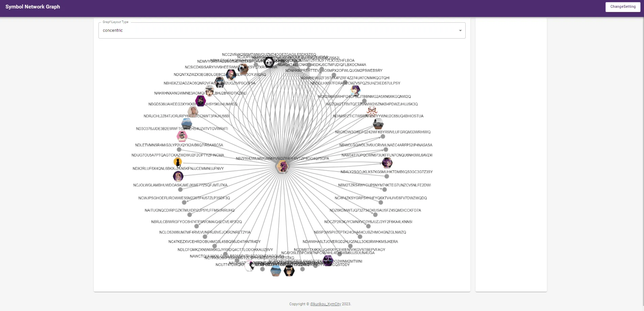
Task: Click the skull avatar node
Action: coord(269,62)
